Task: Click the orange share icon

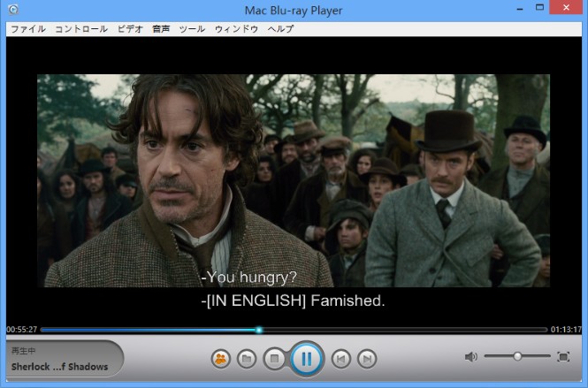Action: pos(220,359)
